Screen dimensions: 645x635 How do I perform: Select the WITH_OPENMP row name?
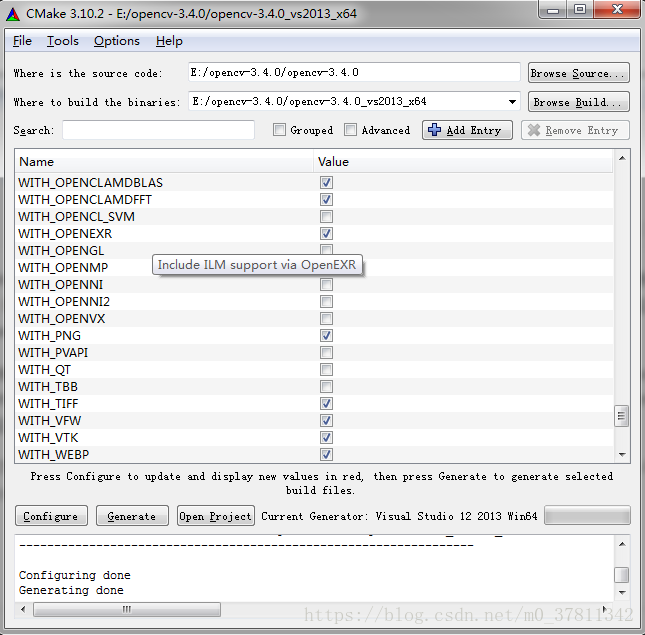(x=63, y=268)
